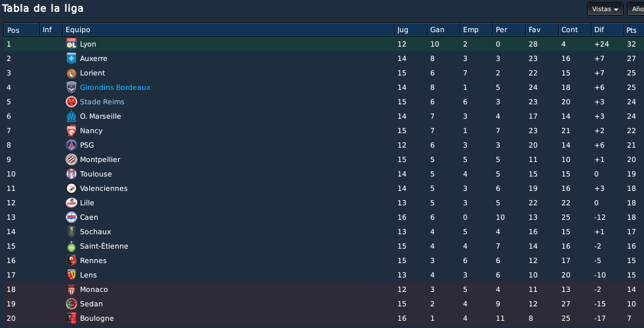Sort table by Dif column header
The height and width of the screenshot is (328, 644).
607,30
